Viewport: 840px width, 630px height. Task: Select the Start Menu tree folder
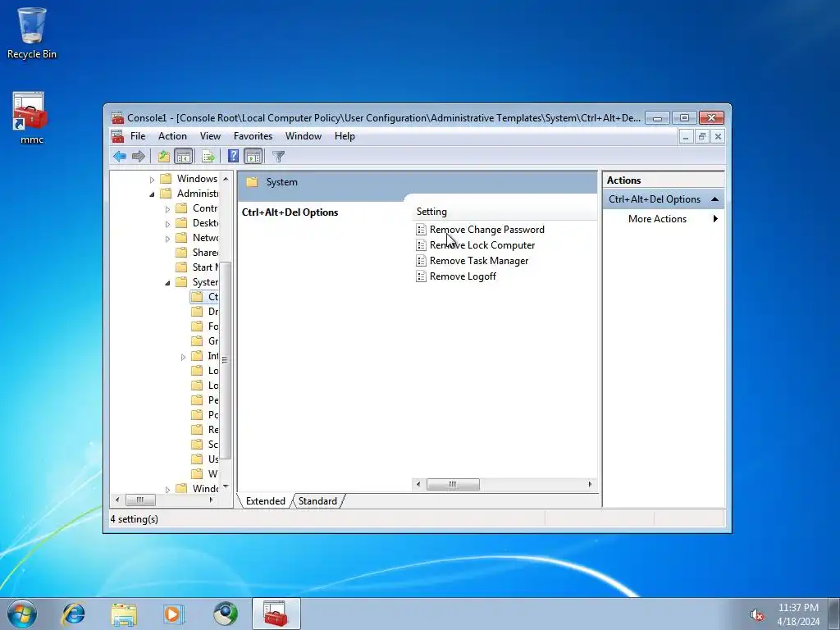tap(197, 267)
